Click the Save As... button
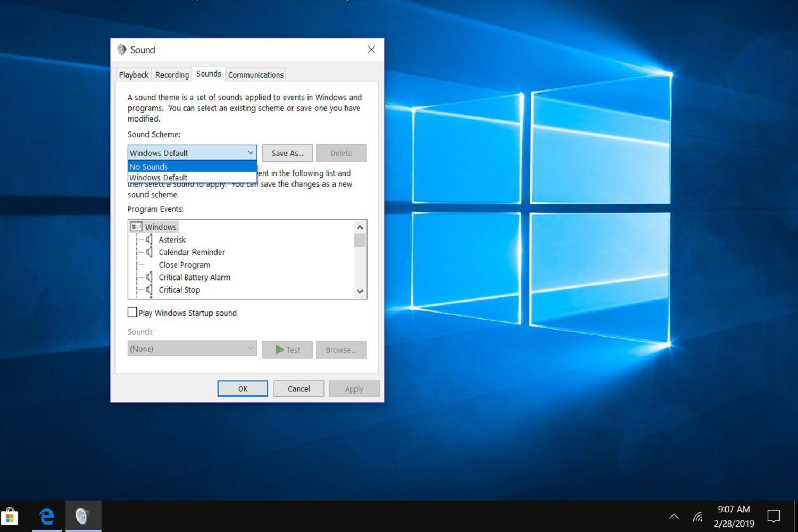This screenshot has width=798, height=532. tap(287, 153)
